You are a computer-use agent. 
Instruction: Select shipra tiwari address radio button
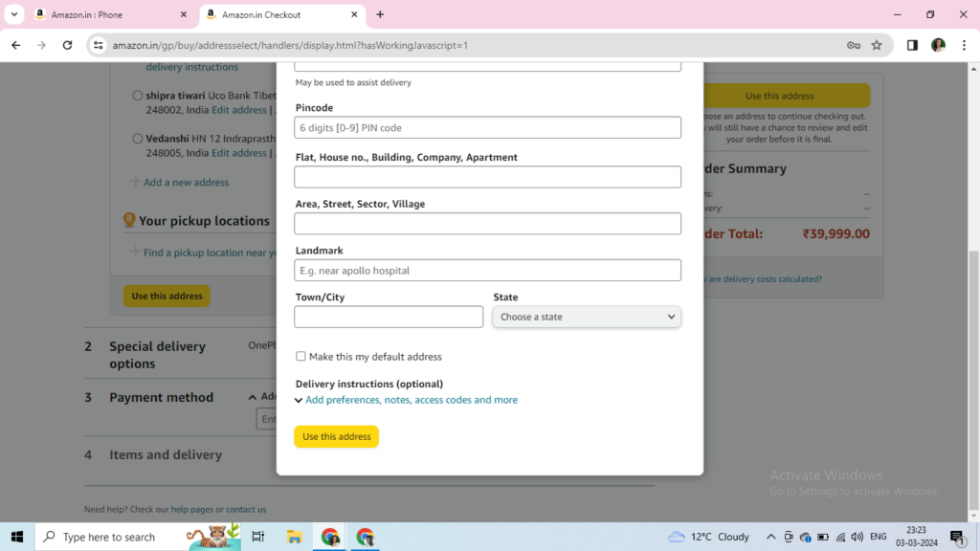(x=138, y=96)
